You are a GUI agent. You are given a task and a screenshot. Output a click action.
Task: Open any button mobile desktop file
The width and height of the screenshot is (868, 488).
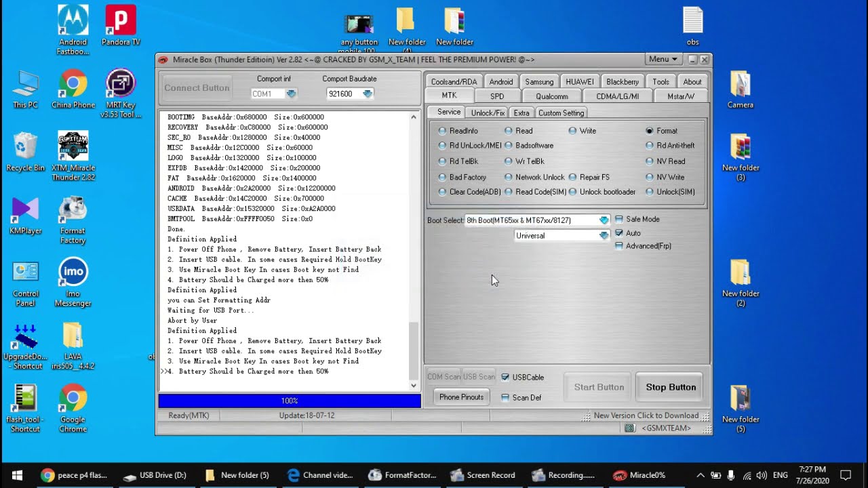coord(359,32)
